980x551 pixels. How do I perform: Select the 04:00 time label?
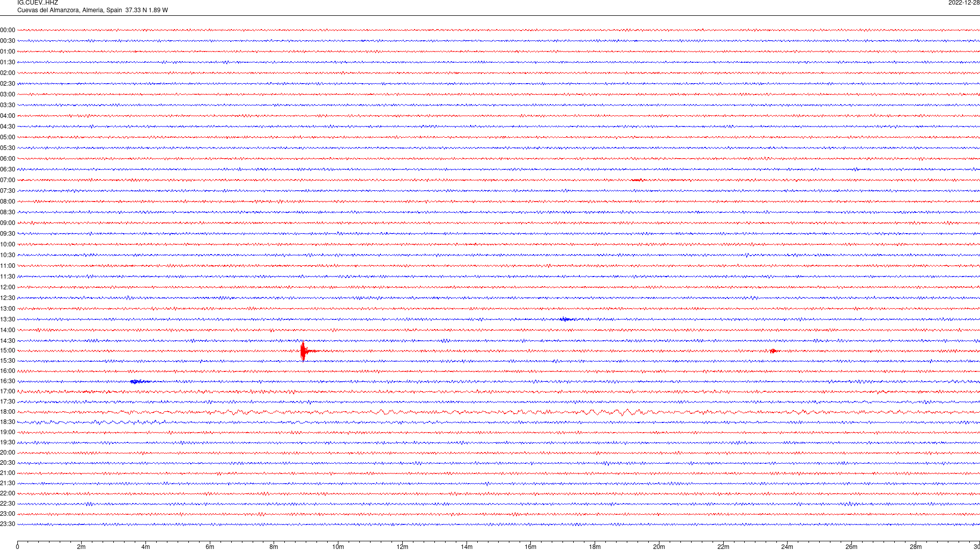(8, 116)
